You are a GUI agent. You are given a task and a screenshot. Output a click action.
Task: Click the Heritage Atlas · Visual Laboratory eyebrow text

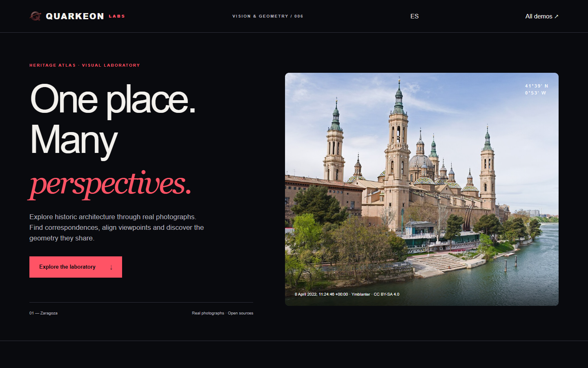85,65
